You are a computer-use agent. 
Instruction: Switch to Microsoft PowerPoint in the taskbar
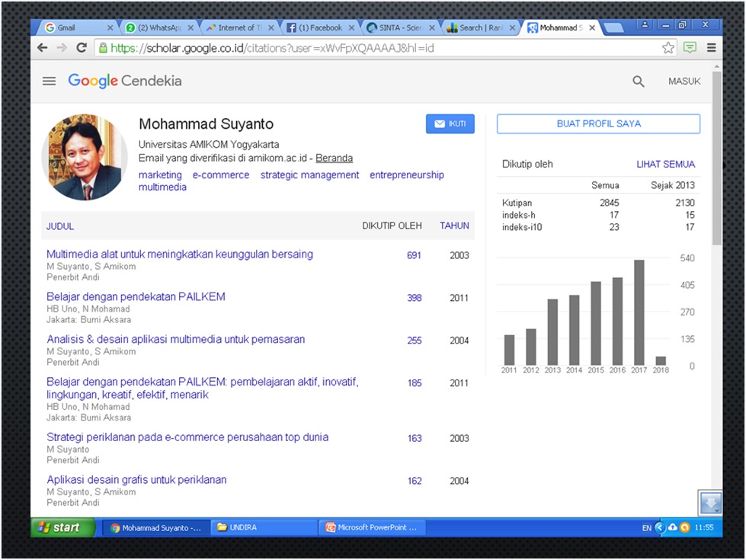point(372,527)
